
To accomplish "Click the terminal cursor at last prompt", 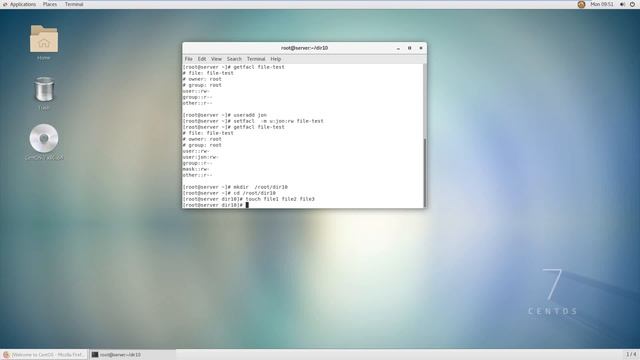I will (x=247, y=205).
